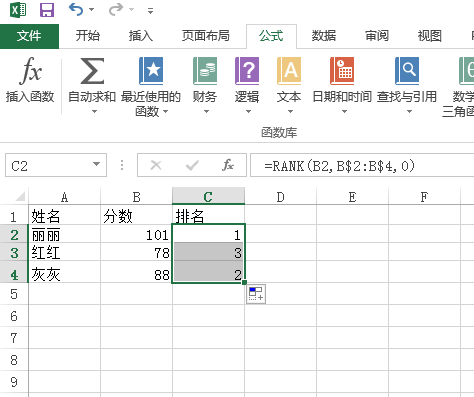
Task: Open the 文本 functions icon
Action: coord(289,71)
